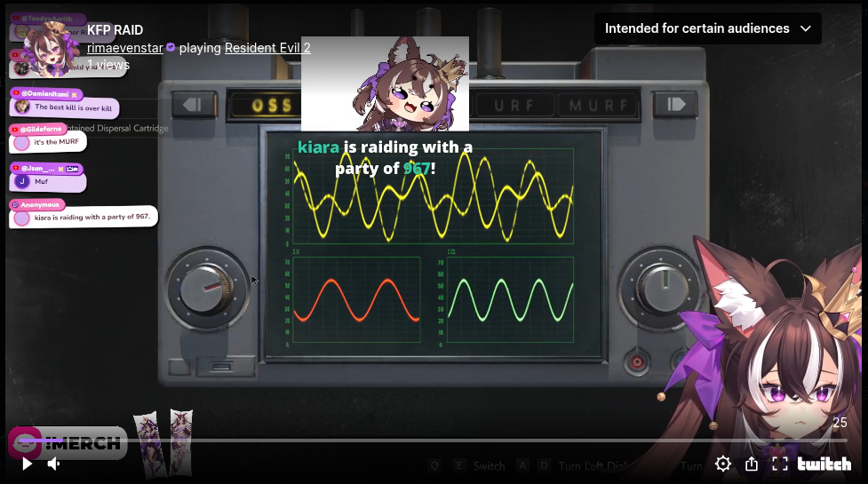Click the URF label on device
868x484 pixels.
coord(514,105)
